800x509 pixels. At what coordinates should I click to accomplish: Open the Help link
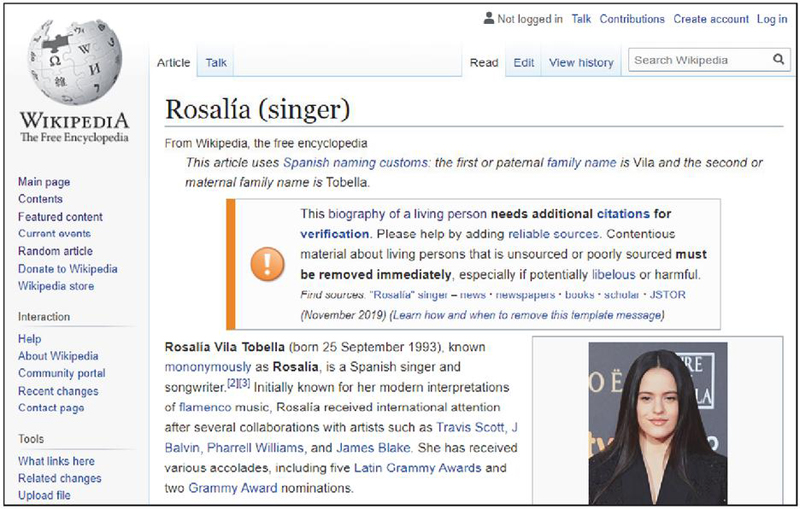click(x=30, y=339)
